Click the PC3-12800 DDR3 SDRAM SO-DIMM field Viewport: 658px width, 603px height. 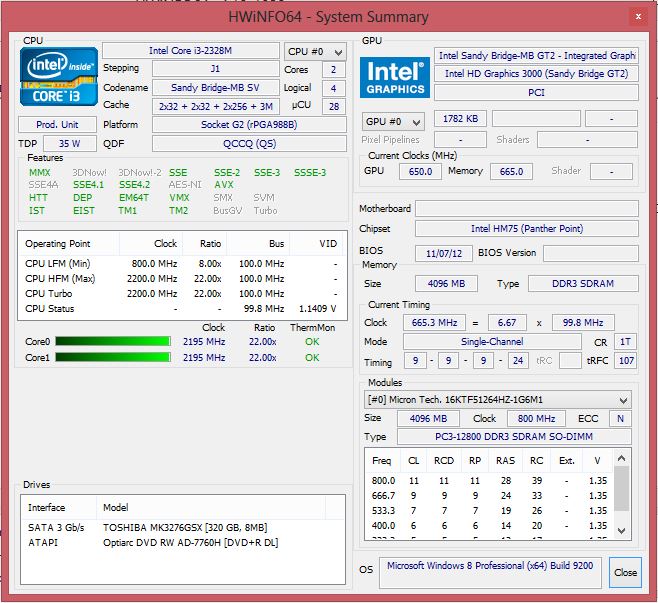pos(514,437)
